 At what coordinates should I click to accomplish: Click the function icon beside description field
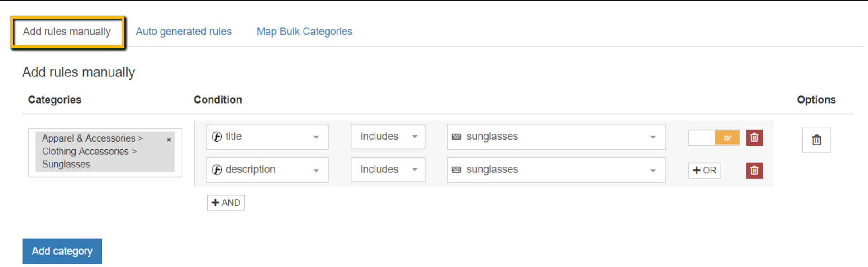pos(217,169)
